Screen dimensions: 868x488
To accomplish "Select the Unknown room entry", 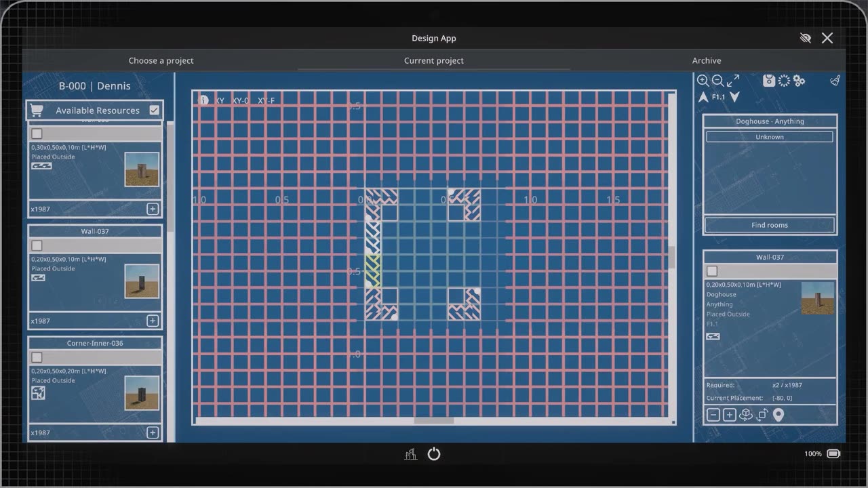I will pyautogui.click(x=770, y=137).
